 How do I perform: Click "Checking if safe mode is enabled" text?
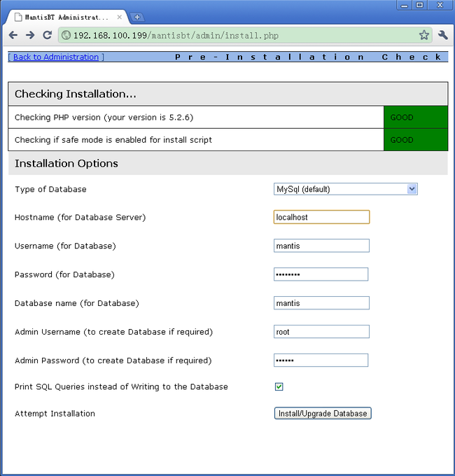pos(113,139)
